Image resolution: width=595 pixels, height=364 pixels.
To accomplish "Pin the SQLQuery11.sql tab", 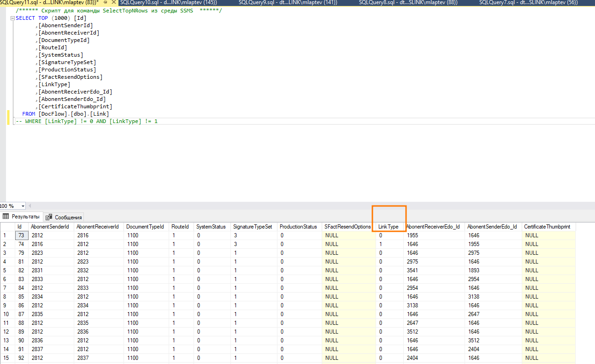I will coord(106,3).
